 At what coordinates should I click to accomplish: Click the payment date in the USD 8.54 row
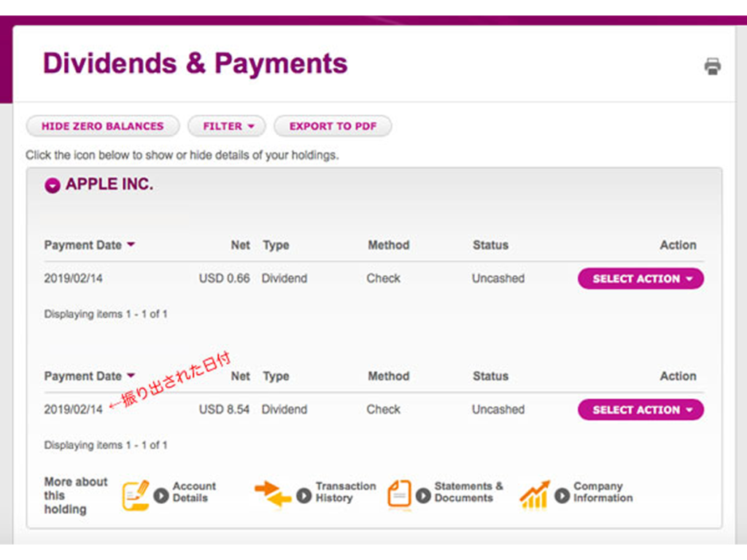click(x=74, y=410)
